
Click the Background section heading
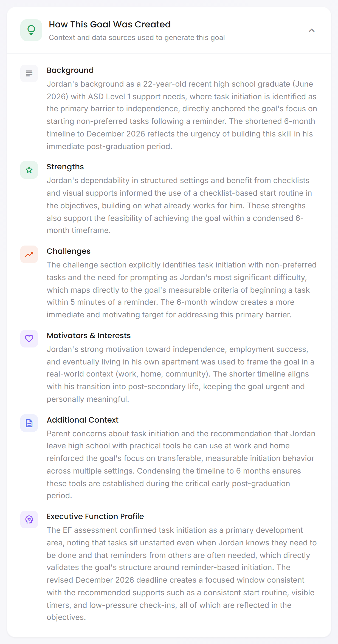pyautogui.click(x=70, y=70)
